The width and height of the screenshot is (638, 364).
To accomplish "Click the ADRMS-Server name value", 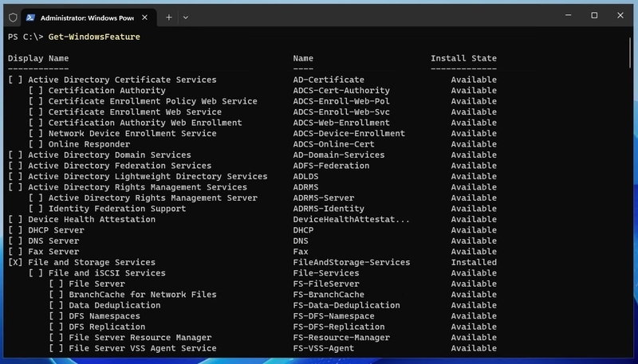I will (324, 198).
